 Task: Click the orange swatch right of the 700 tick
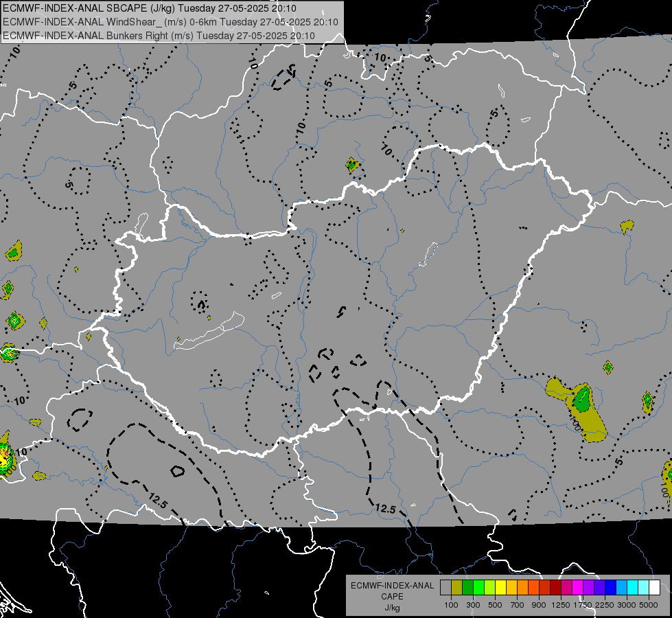(x=523, y=588)
